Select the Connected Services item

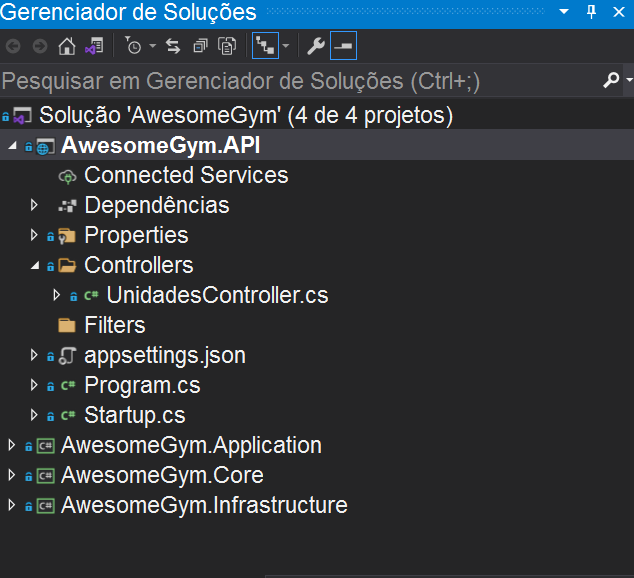point(186,175)
